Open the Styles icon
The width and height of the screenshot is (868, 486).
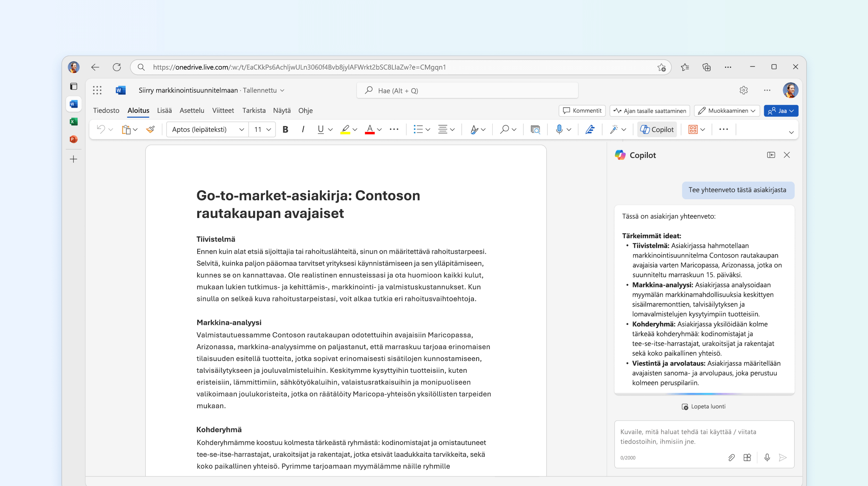click(474, 129)
